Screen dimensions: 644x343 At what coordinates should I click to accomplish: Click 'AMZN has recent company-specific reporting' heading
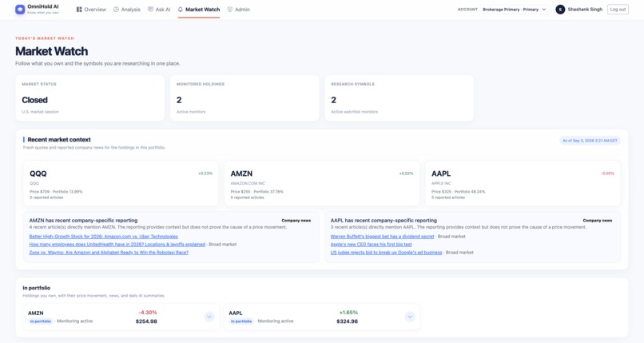pos(83,221)
